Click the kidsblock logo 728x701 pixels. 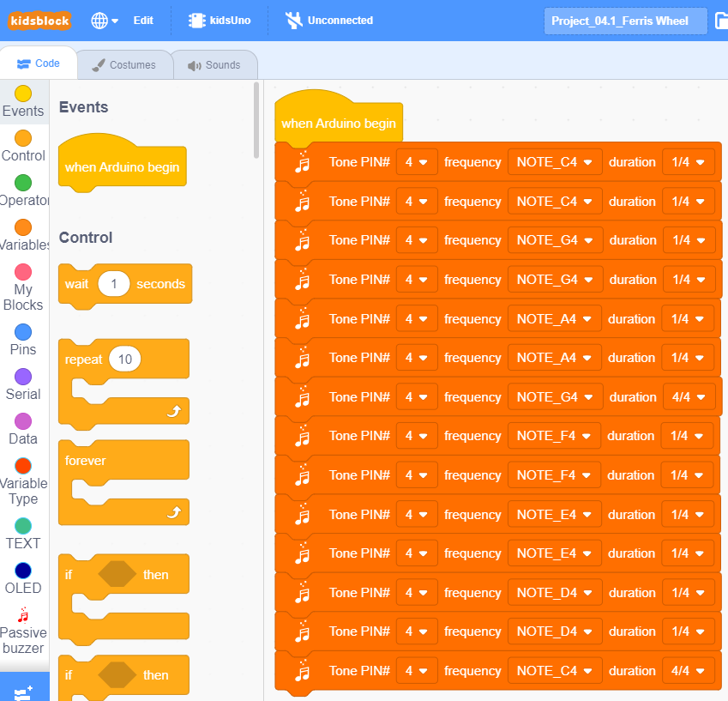[39, 21]
